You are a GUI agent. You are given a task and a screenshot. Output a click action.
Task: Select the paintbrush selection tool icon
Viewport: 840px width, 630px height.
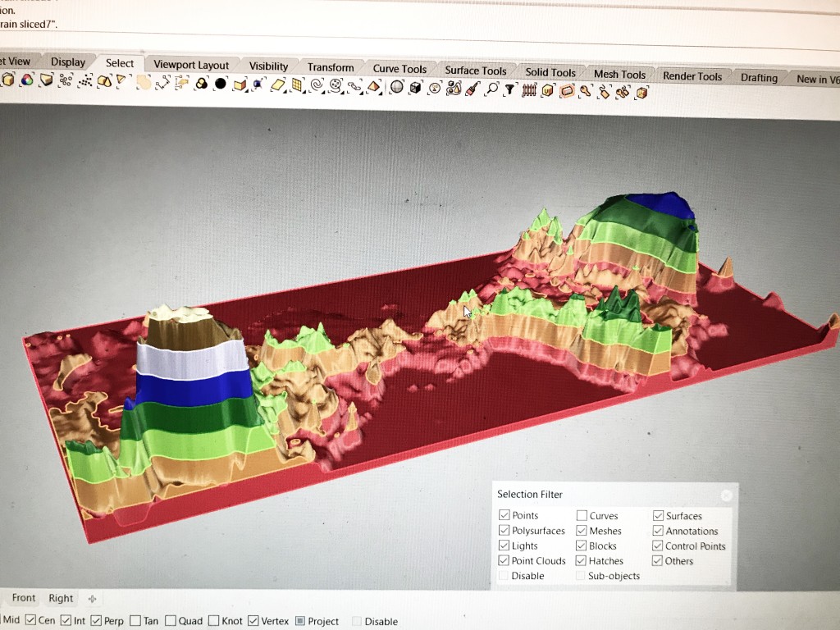click(x=472, y=89)
